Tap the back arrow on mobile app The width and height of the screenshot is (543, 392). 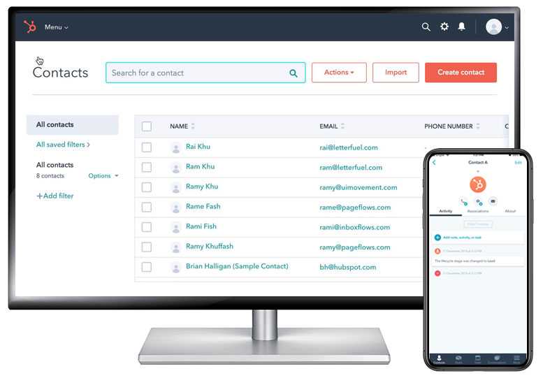click(434, 162)
